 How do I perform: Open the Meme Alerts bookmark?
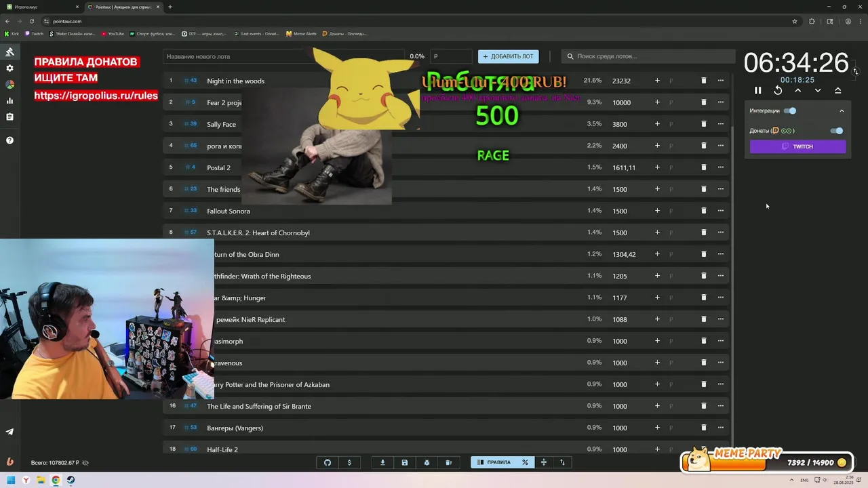point(301,33)
